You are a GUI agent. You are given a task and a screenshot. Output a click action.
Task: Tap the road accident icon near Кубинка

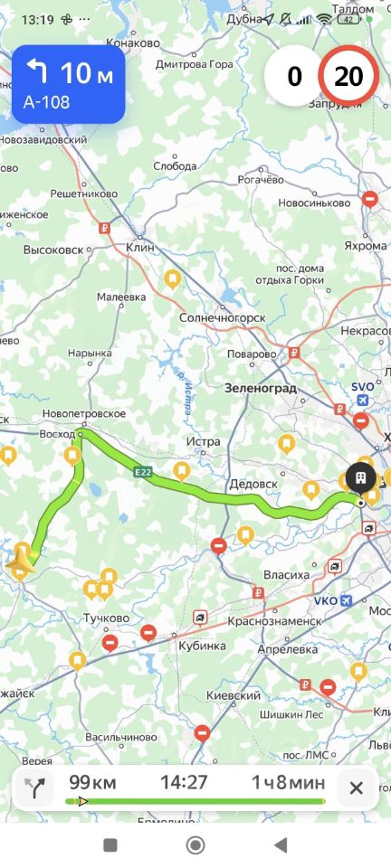point(201,618)
